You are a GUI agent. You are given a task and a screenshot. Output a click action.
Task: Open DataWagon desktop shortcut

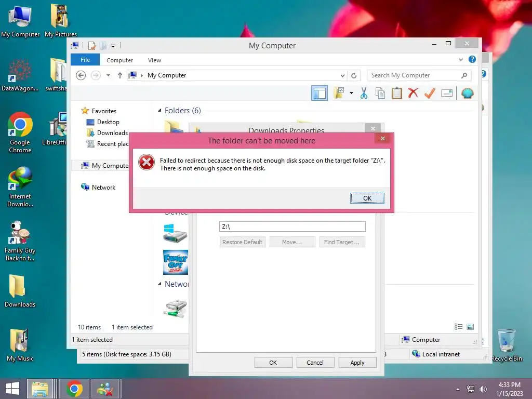tap(20, 75)
